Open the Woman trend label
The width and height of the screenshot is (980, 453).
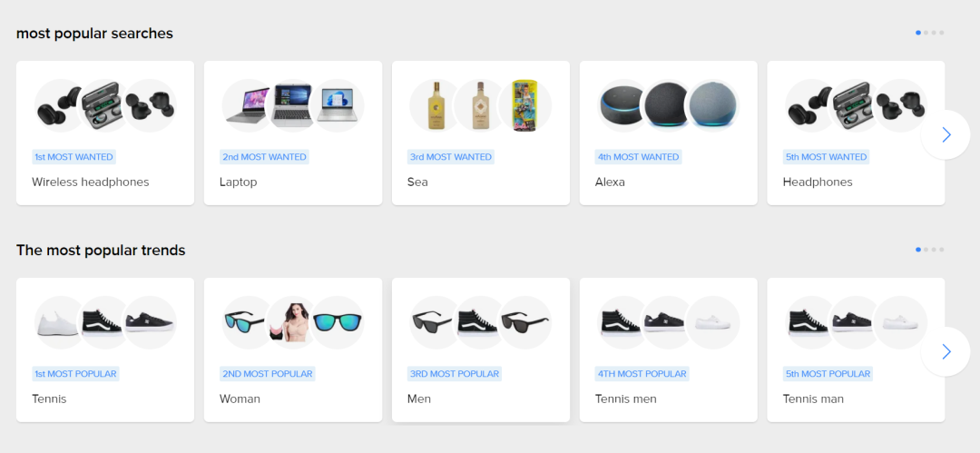click(240, 399)
